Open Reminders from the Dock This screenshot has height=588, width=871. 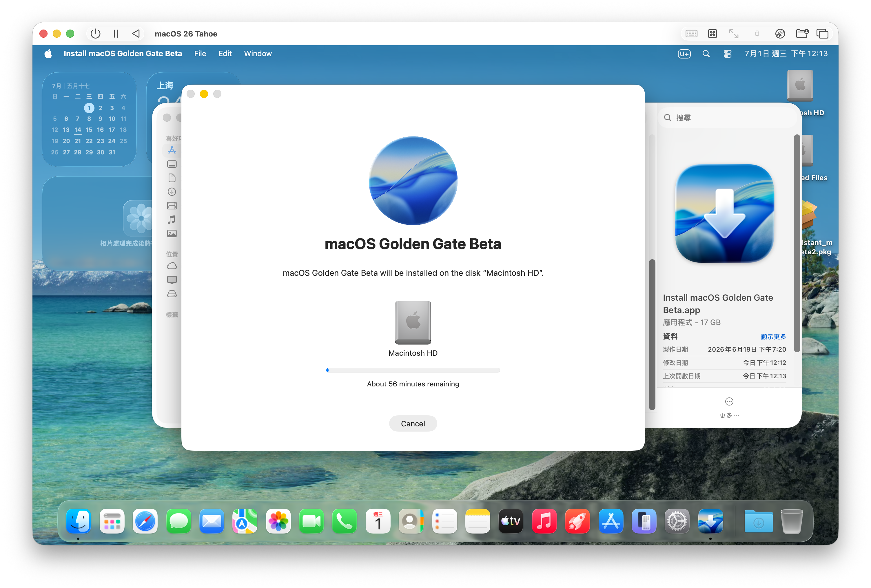pyautogui.click(x=444, y=521)
